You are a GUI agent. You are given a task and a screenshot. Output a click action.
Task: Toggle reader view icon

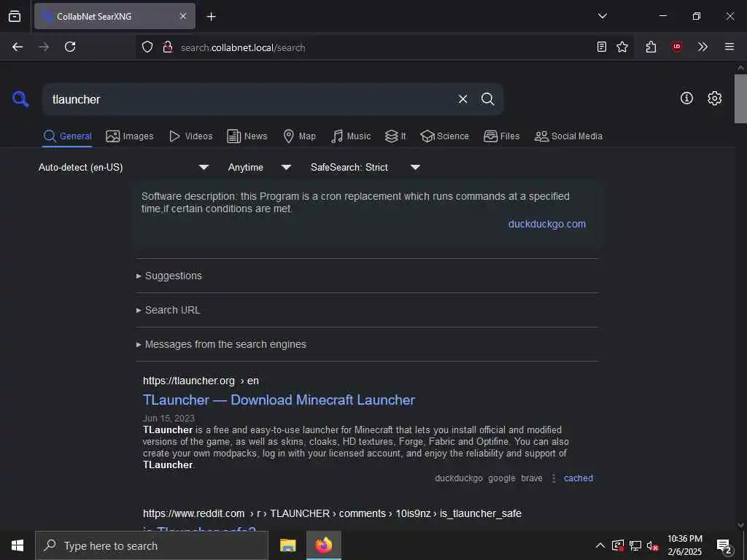[602, 47]
